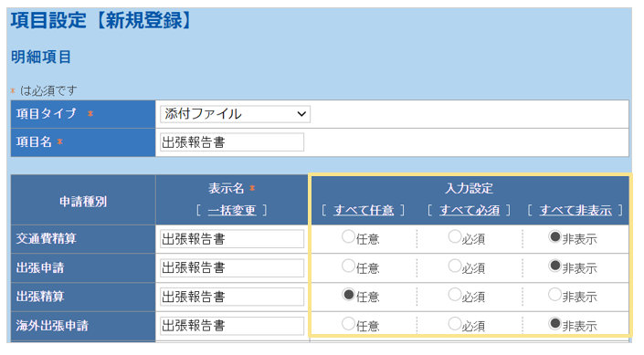Select 必須 radio for 海外出張申請
Image resolution: width=644 pixels, height=355 pixels.
click(x=455, y=324)
